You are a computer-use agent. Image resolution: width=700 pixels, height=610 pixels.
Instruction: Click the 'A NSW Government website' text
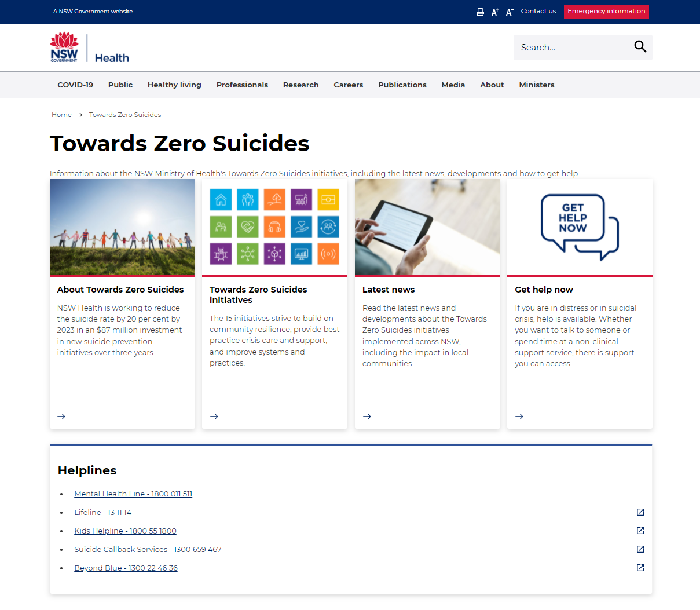(93, 12)
